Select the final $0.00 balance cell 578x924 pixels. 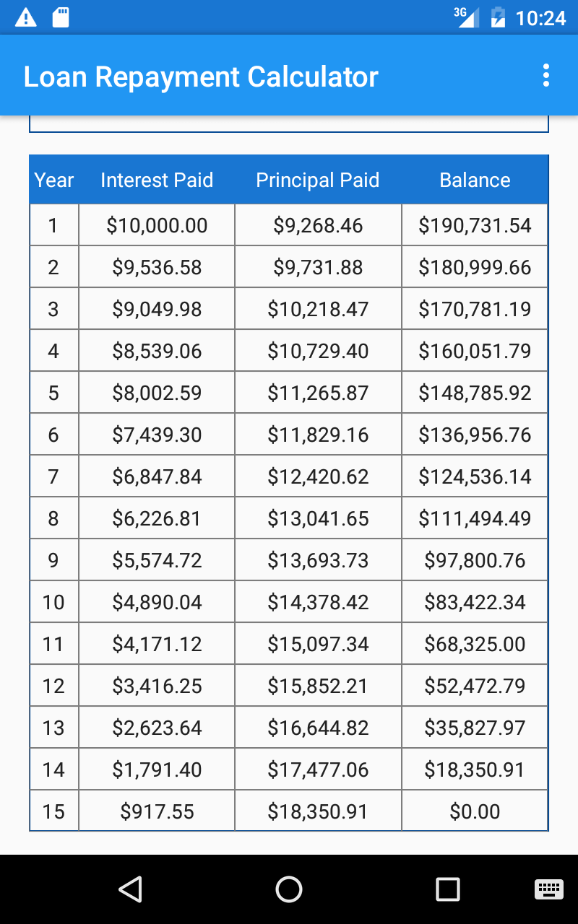click(x=475, y=811)
